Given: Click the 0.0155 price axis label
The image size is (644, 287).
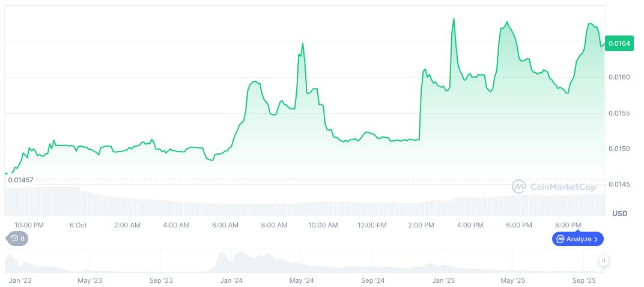Looking at the screenshot, I should tap(619, 113).
